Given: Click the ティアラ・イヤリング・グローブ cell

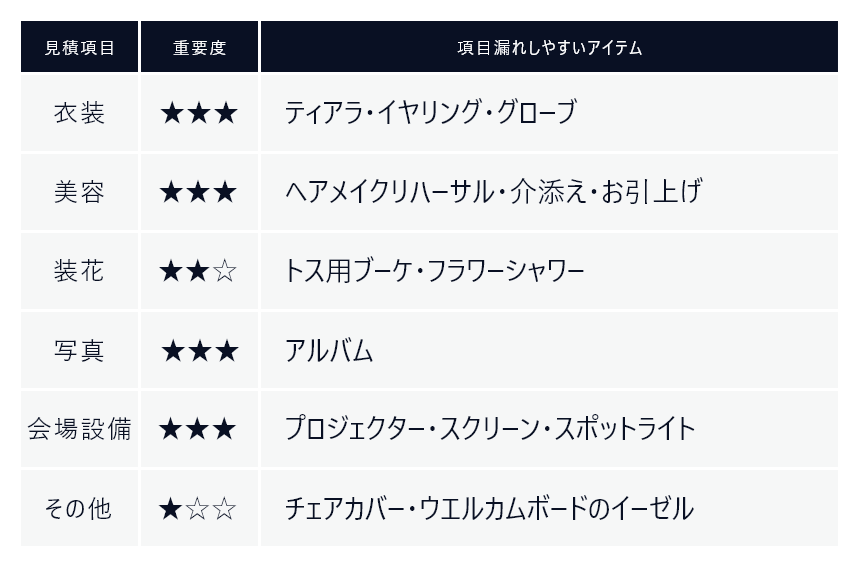Looking at the screenshot, I should (x=549, y=113).
